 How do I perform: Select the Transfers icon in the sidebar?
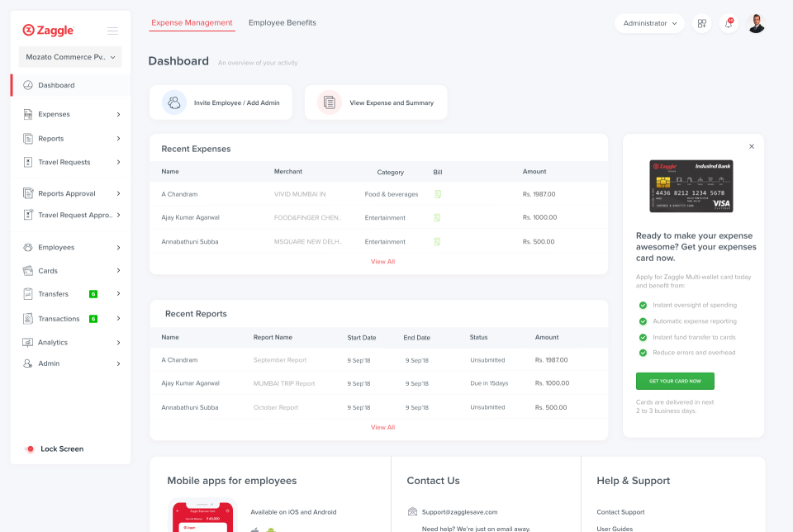point(27,293)
